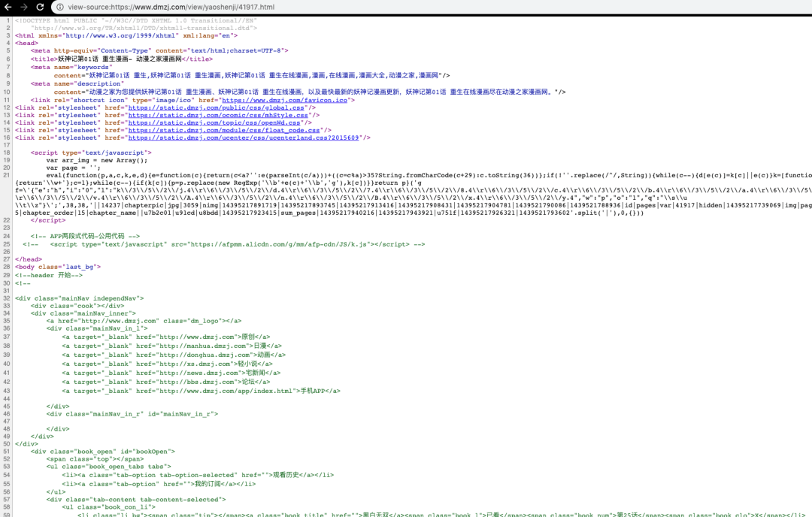Viewport: 812px width, 517px height.
Task: Click line number 21
Action: 7,175
